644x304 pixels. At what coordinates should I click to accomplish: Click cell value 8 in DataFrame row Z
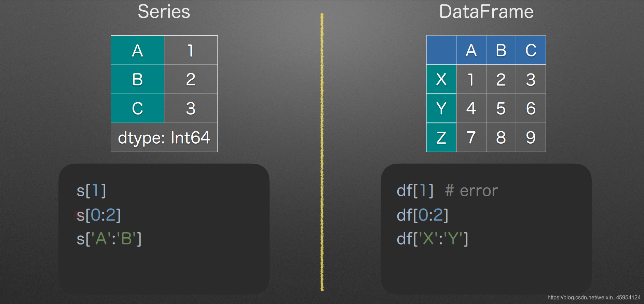click(501, 137)
